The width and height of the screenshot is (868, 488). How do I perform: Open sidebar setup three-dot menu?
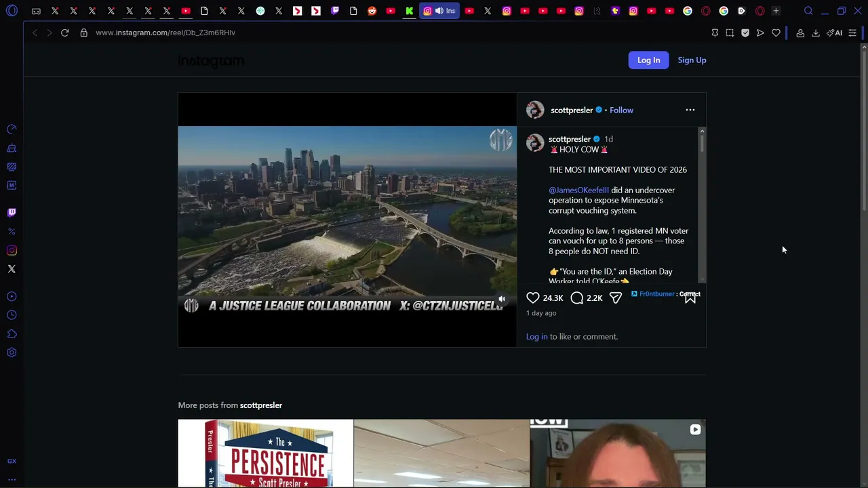tap(12, 479)
